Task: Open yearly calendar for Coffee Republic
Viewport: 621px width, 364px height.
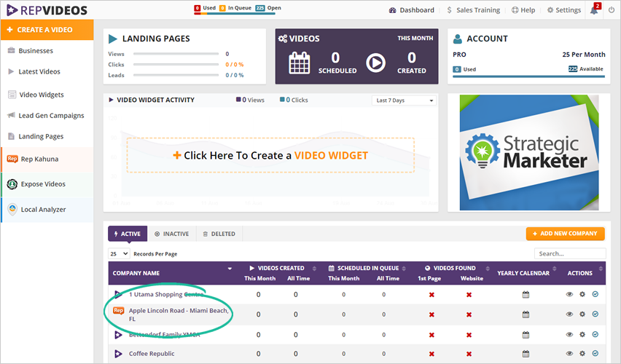Action: 526,354
